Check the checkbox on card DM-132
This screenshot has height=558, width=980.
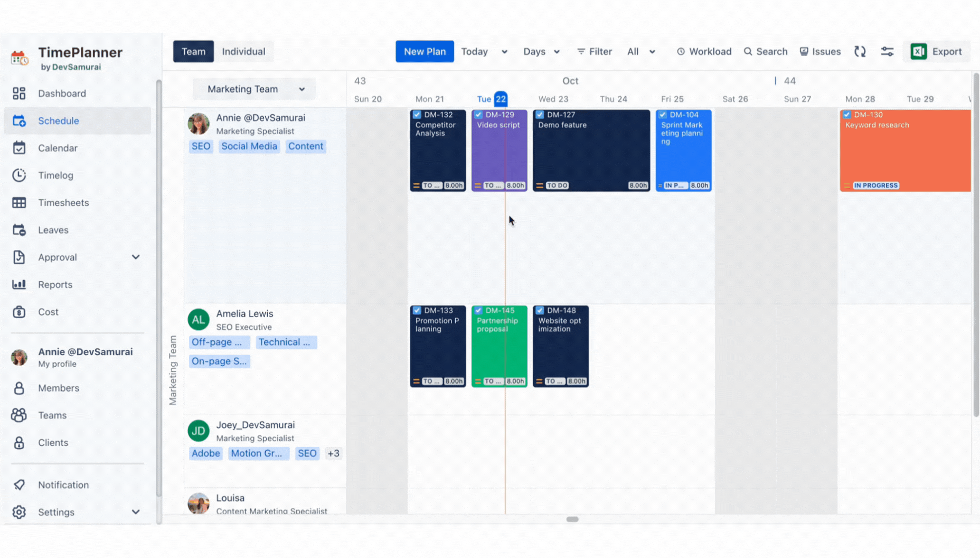tap(417, 114)
